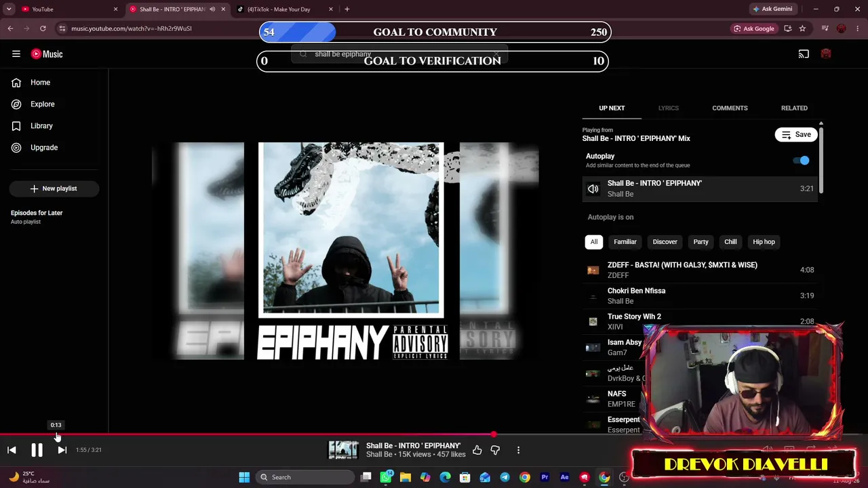Like the song with thumbs up
This screenshot has height=488, width=868.
[477, 450]
